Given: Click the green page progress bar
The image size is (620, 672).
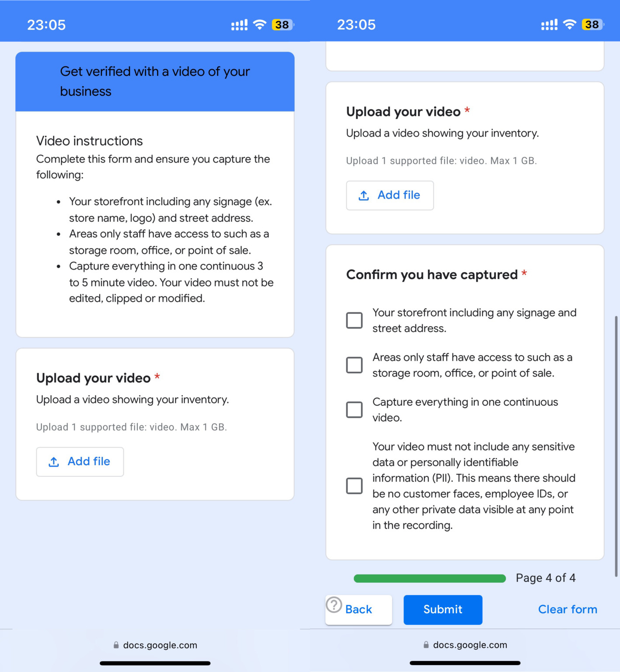Looking at the screenshot, I should (429, 578).
